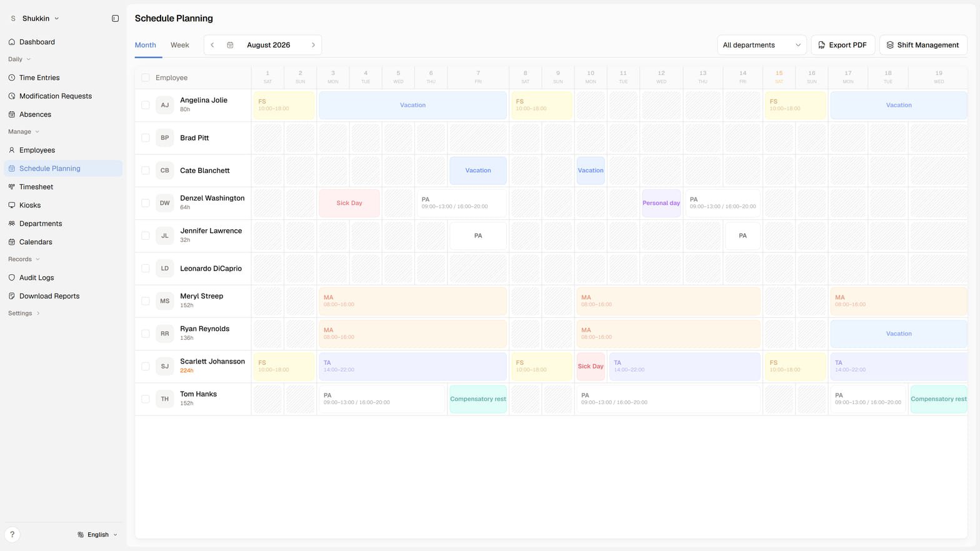Check the Angelina Jolie row checkbox
980x551 pixels.
click(146, 105)
